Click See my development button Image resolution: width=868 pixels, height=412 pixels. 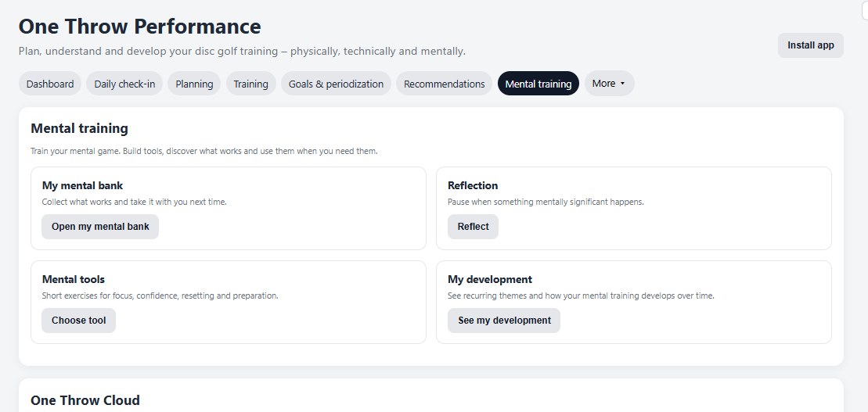click(x=504, y=321)
